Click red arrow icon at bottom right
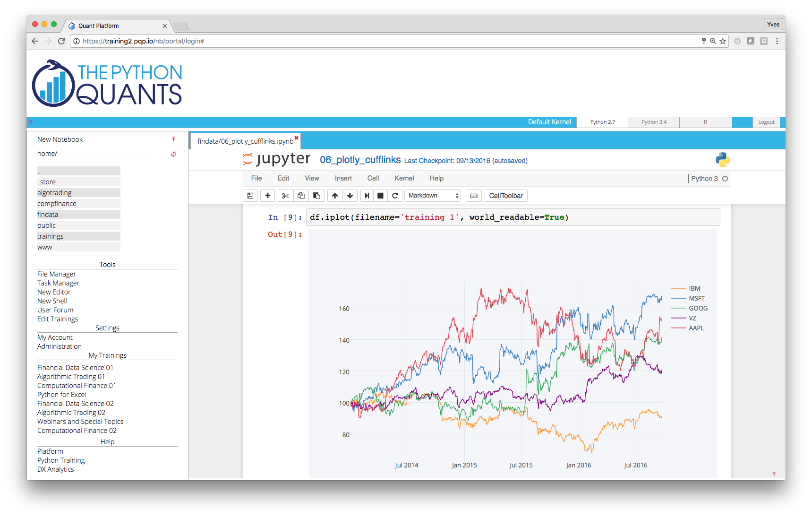Viewport: 812px width, 518px height. coord(774,474)
